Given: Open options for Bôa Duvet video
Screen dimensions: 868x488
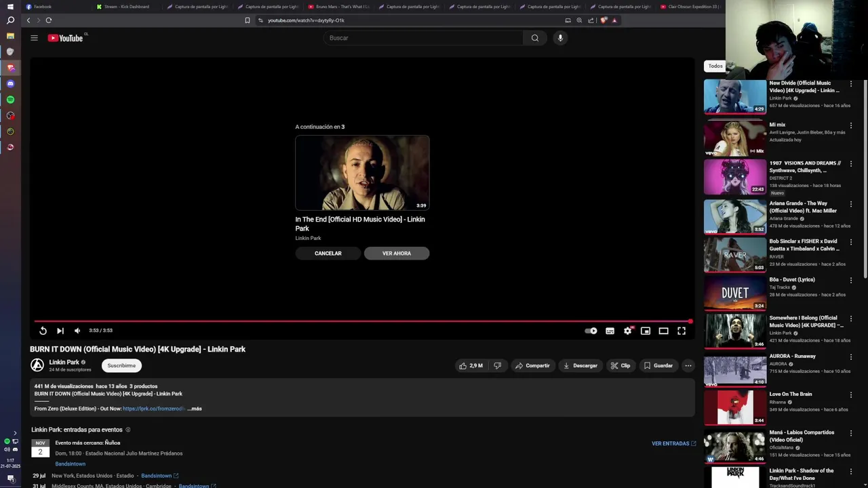Looking at the screenshot, I should click(x=851, y=280).
